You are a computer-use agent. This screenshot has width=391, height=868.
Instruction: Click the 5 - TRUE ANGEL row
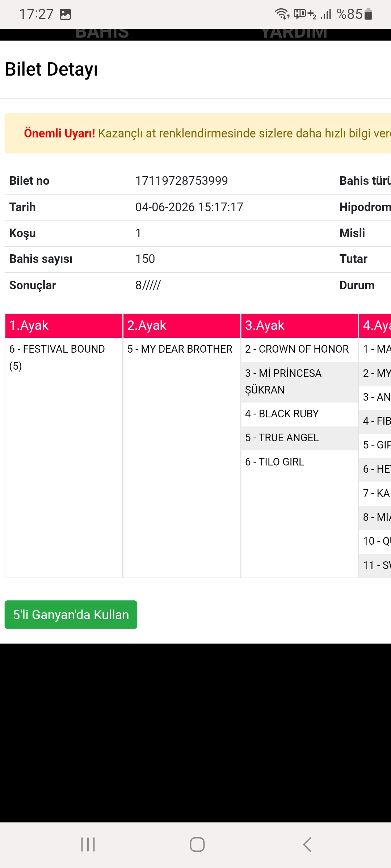coord(300,438)
